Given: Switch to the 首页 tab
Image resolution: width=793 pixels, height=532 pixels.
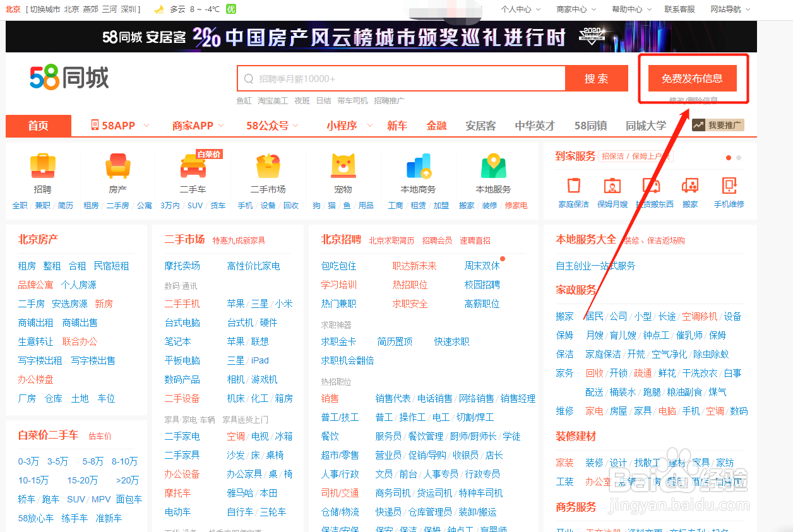Looking at the screenshot, I should tap(38, 126).
